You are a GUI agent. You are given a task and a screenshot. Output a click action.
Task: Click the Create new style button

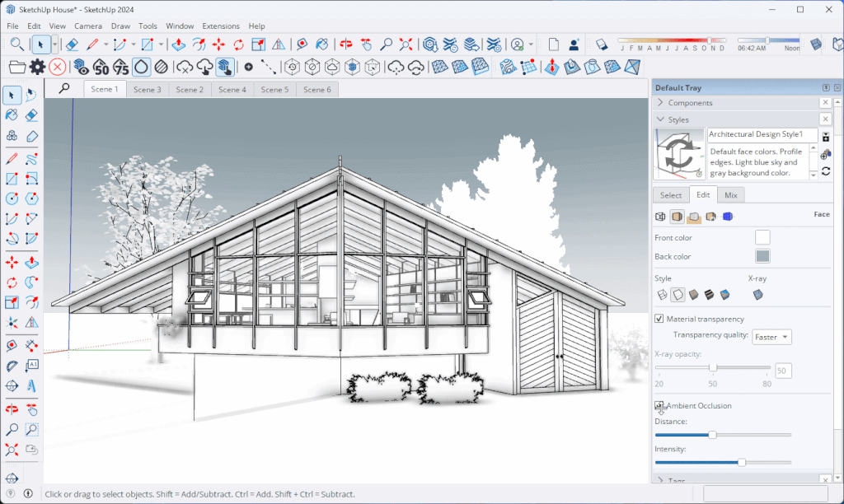(x=826, y=155)
